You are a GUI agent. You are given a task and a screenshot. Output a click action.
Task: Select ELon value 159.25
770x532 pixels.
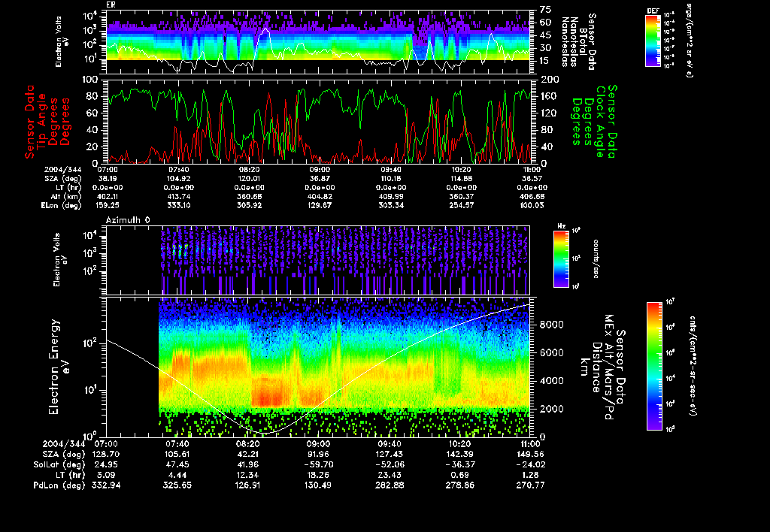coord(107,206)
